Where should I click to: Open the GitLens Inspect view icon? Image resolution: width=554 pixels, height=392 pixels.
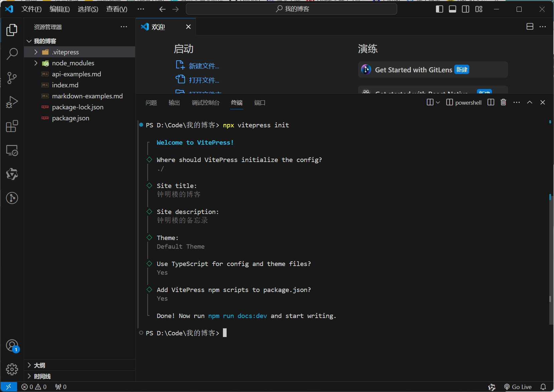[x=12, y=198]
